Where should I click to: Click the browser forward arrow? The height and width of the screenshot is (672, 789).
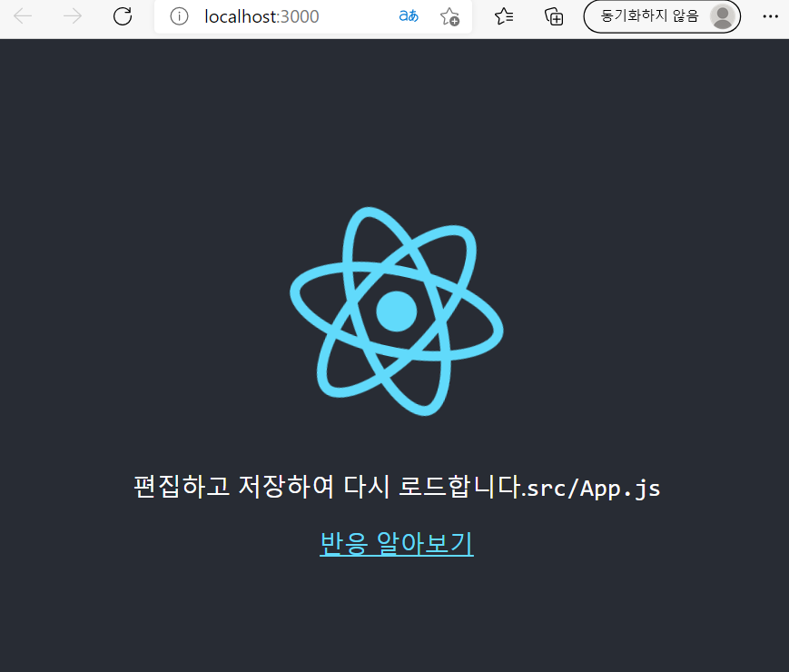point(73,16)
